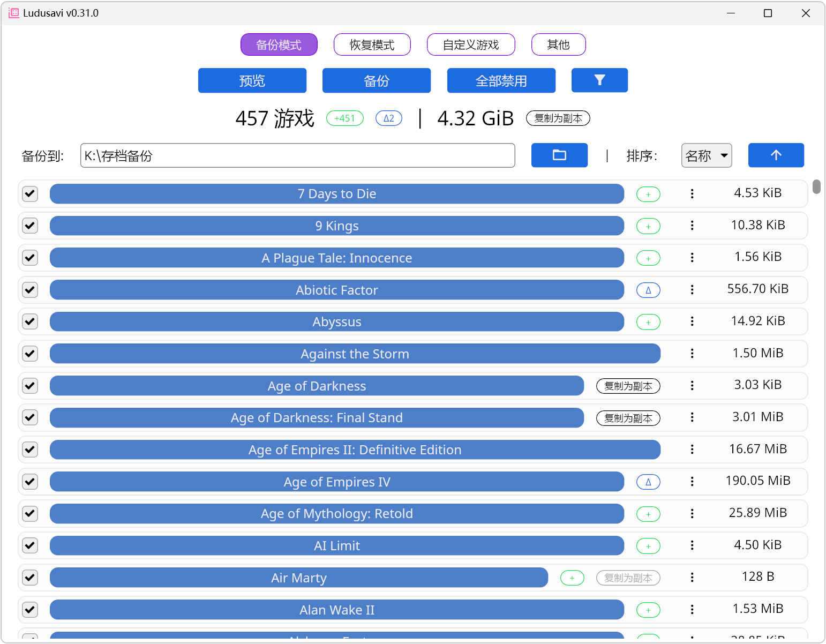Open the 其他 tab
This screenshot has height=644, width=826.
[x=559, y=44]
